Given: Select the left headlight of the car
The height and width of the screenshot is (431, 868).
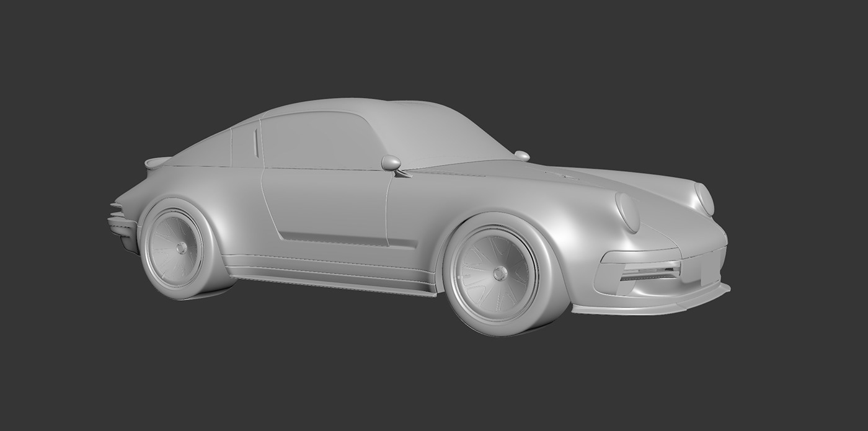Looking at the screenshot, I should [628, 211].
